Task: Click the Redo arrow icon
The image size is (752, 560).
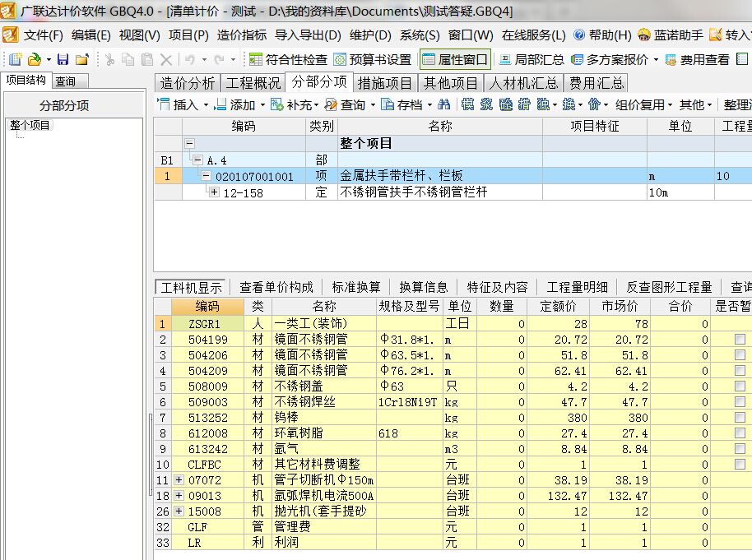Action: point(219,59)
